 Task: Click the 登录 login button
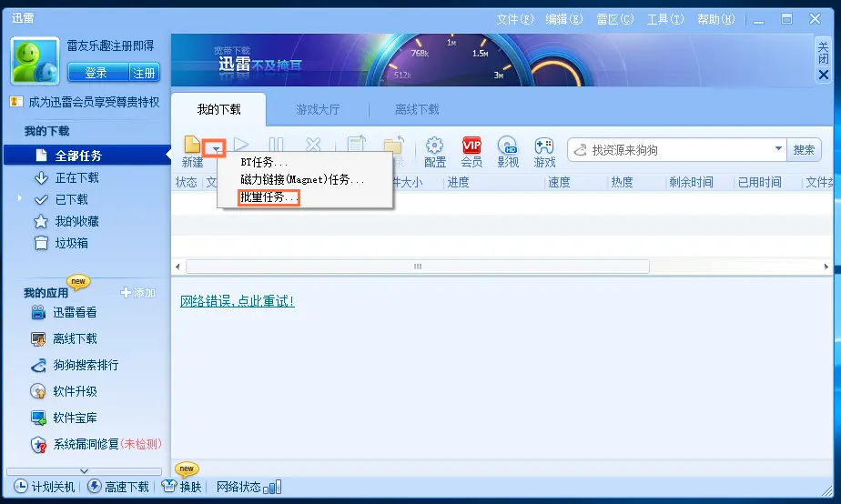coord(97,73)
